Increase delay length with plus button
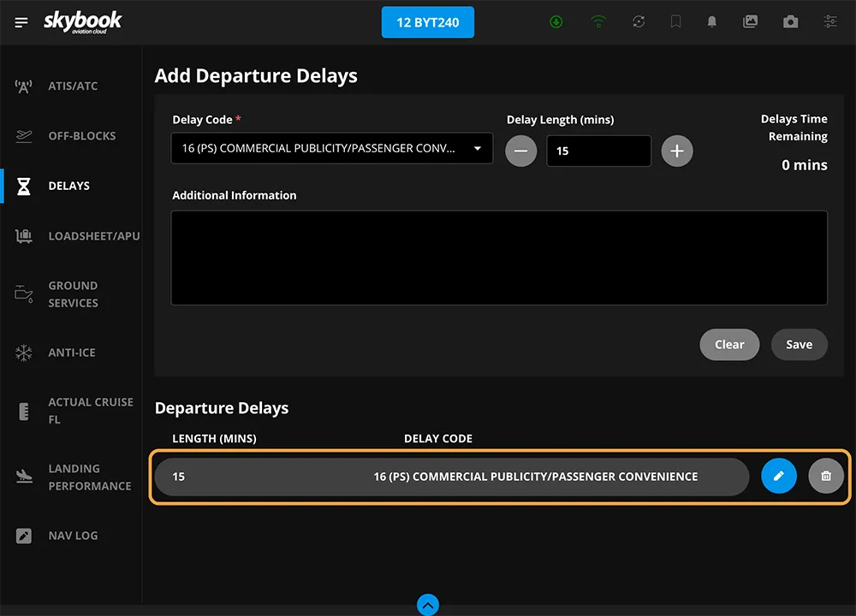856x616 pixels. (676, 151)
